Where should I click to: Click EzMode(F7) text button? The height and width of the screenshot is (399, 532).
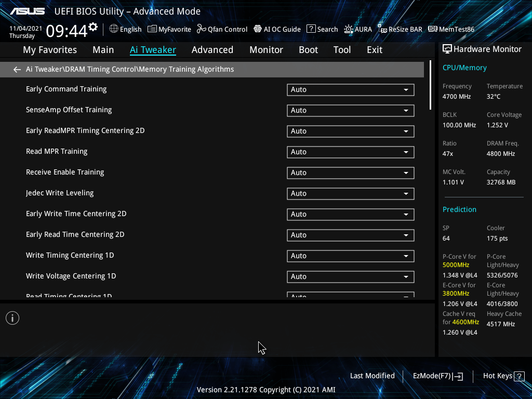pyautogui.click(x=432, y=376)
